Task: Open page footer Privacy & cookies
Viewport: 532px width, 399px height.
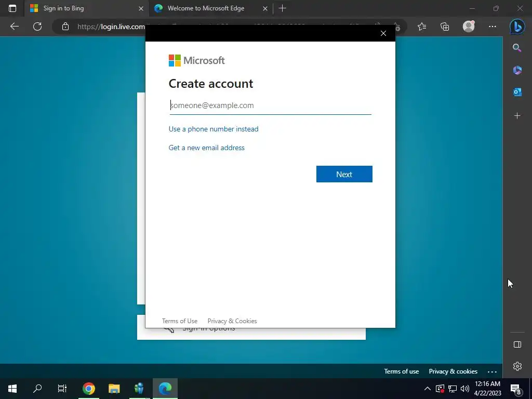Action: 453,371
